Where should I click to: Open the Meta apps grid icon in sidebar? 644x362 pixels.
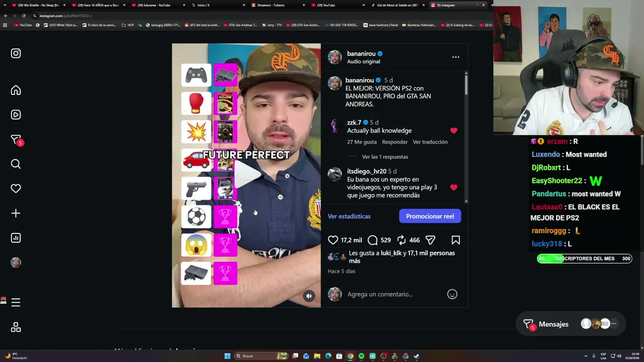coord(16,327)
